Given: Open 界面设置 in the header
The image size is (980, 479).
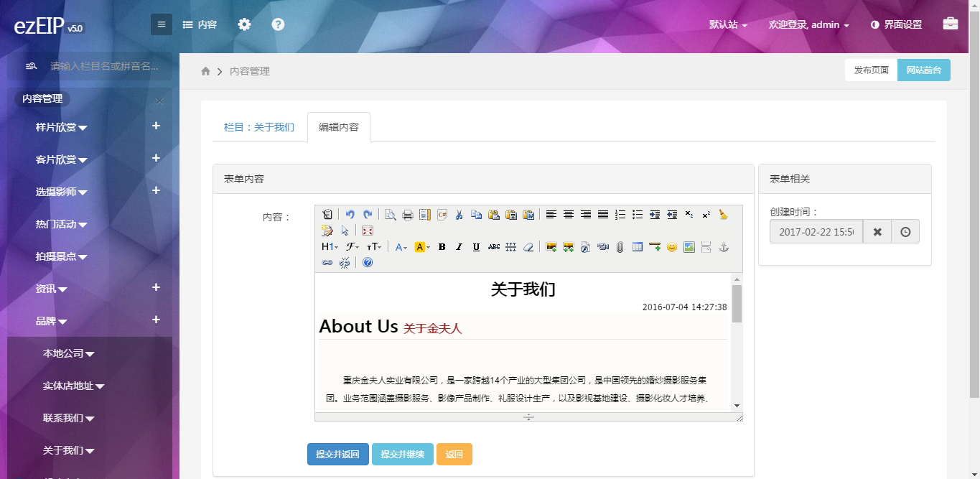Looking at the screenshot, I should pyautogui.click(x=896, y=24).
